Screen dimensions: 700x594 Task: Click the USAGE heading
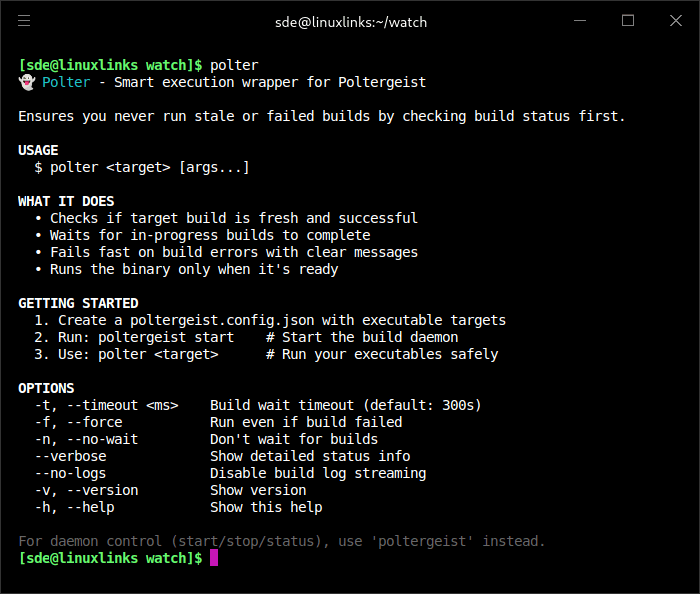point(38,150)
